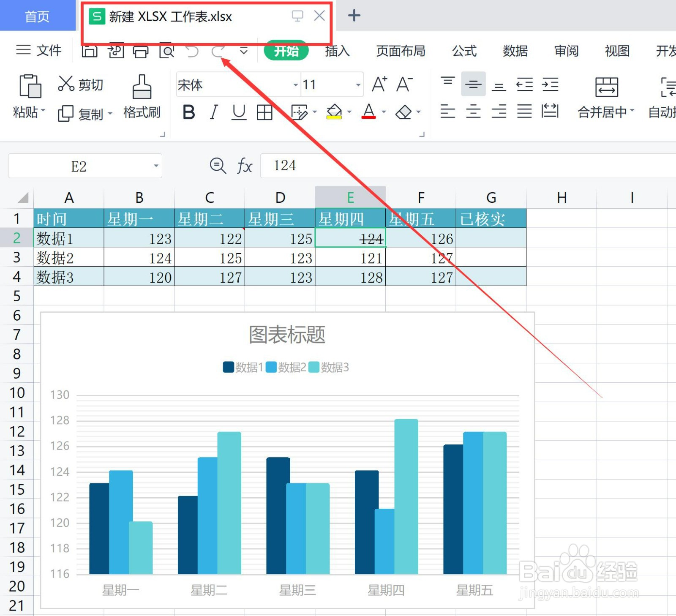676x616 pixels.
Task: Select all cells via corner triangle
Action: click(22, 197)
